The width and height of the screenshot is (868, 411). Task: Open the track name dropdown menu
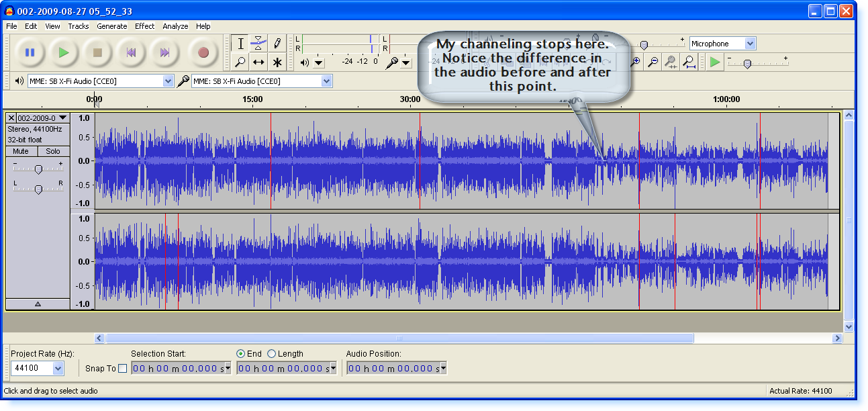coord(62,118)
